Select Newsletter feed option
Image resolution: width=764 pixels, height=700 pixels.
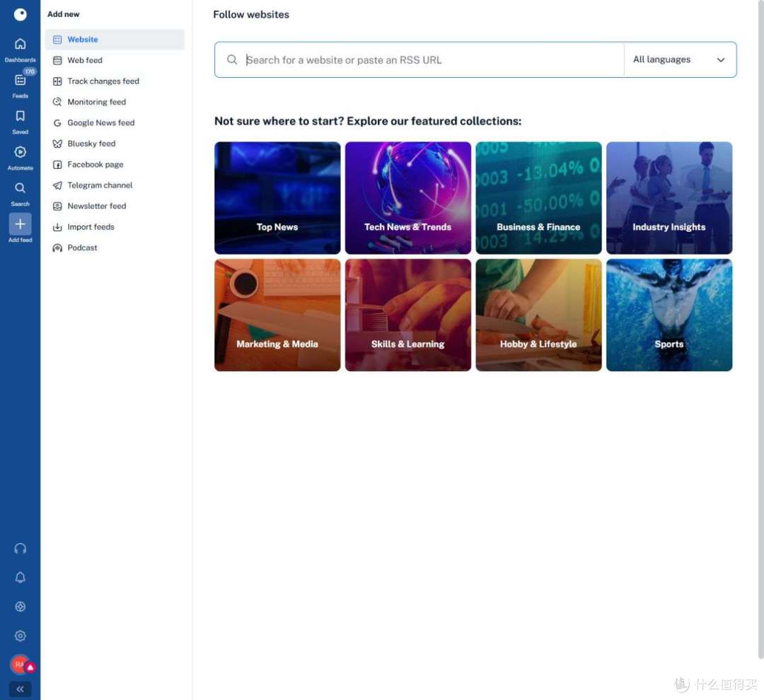coord(115,206)
